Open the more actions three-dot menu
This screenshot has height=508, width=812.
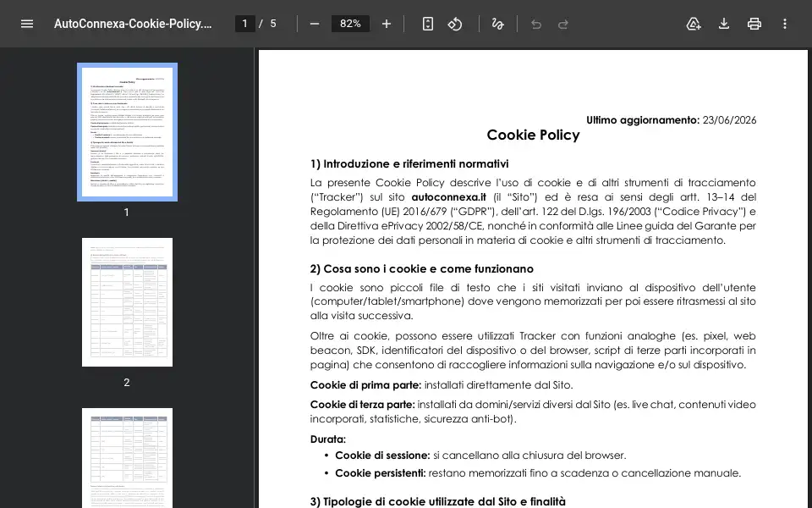pos(785,24)
